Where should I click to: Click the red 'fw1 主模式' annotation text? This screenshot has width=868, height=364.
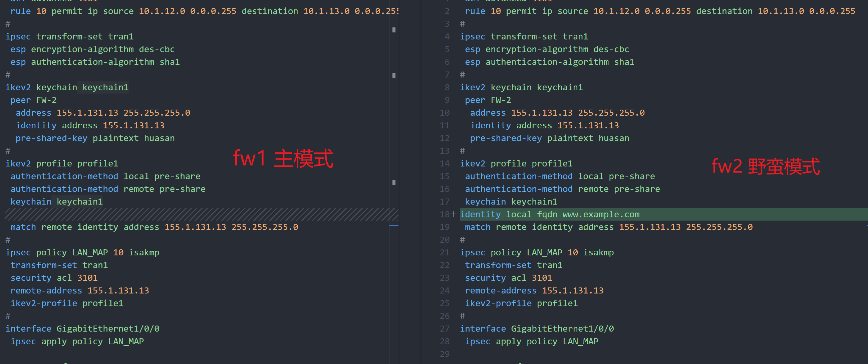pyautogui.click(x=283, y=158)
